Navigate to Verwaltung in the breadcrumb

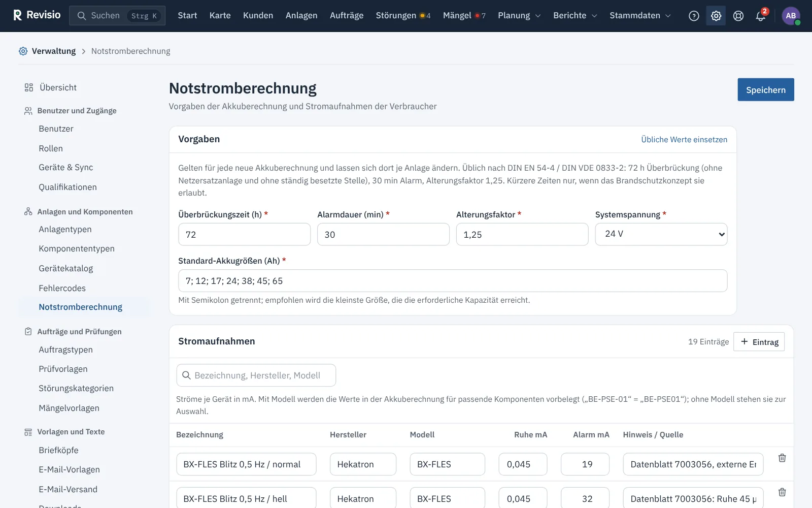[54, 51]
